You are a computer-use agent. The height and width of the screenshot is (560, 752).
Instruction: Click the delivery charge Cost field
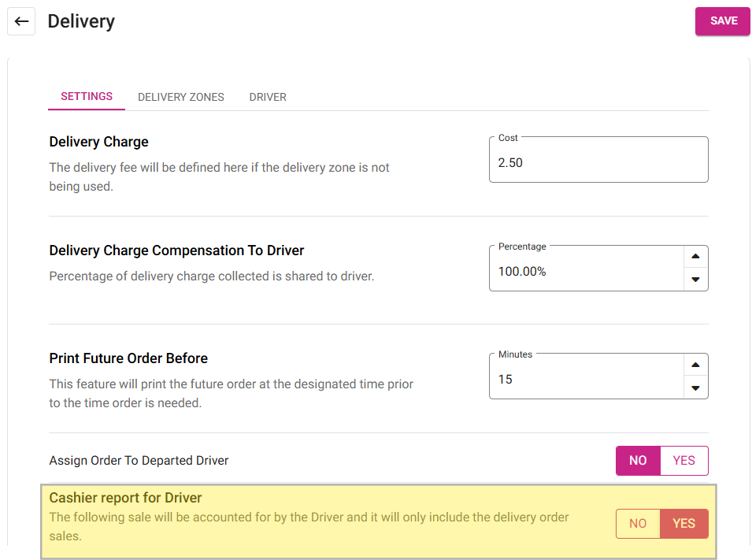(598, 162)
